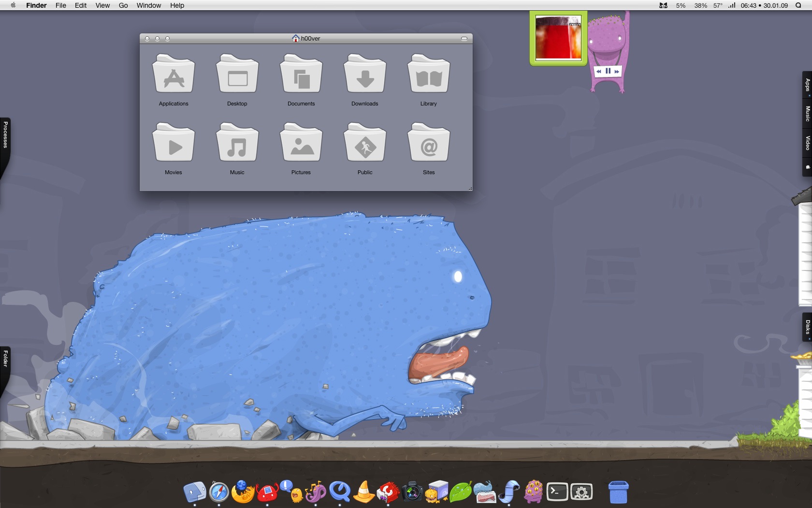Click the clock and date in menu bar
Image resolution: width=812 pixels, height=508 pixels.
tap(764, 5)
